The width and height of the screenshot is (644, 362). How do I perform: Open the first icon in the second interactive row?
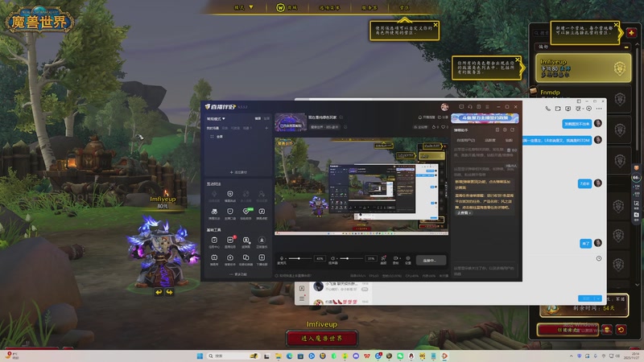click(214, 212)
